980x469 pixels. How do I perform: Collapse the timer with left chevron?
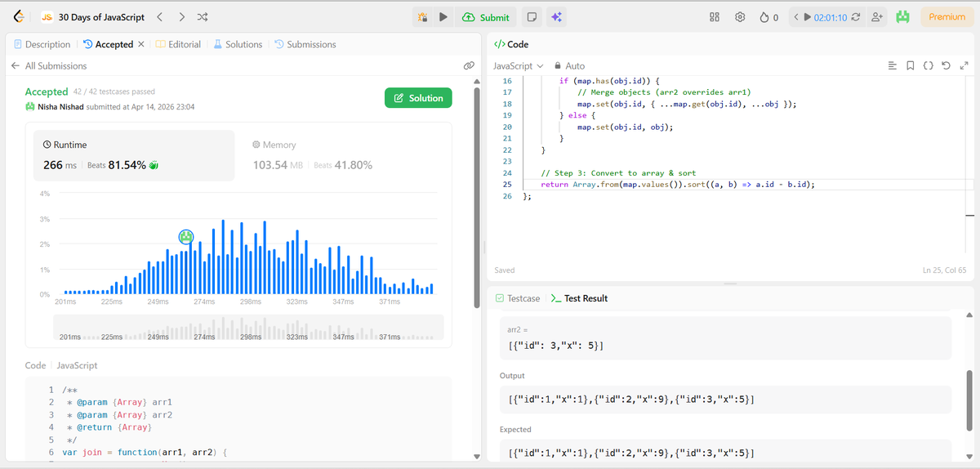pos(796,16)
